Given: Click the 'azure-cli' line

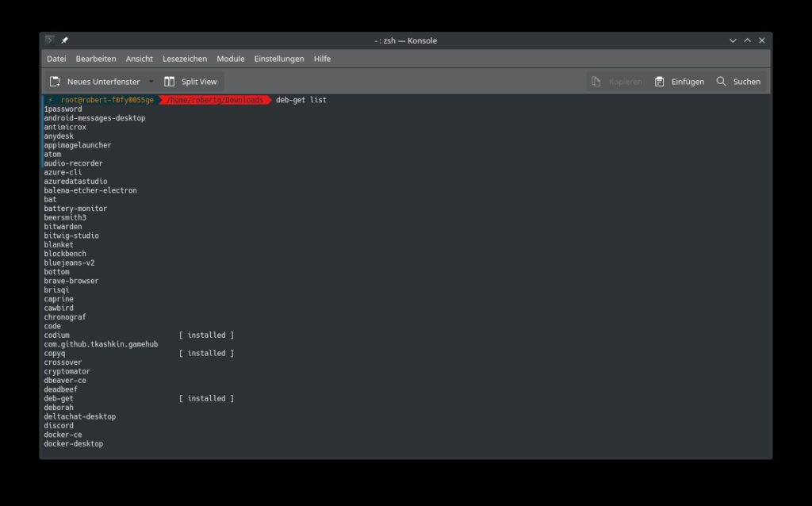Looking at the screenshot, I should [63, 172].
